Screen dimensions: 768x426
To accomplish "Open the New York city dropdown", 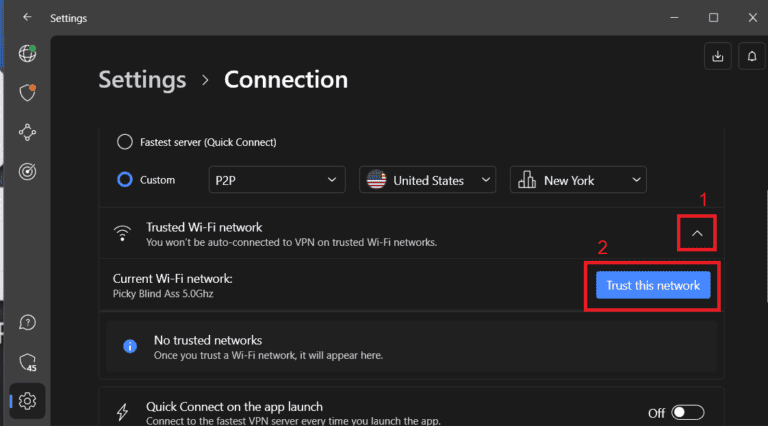I will pos(578,180).
